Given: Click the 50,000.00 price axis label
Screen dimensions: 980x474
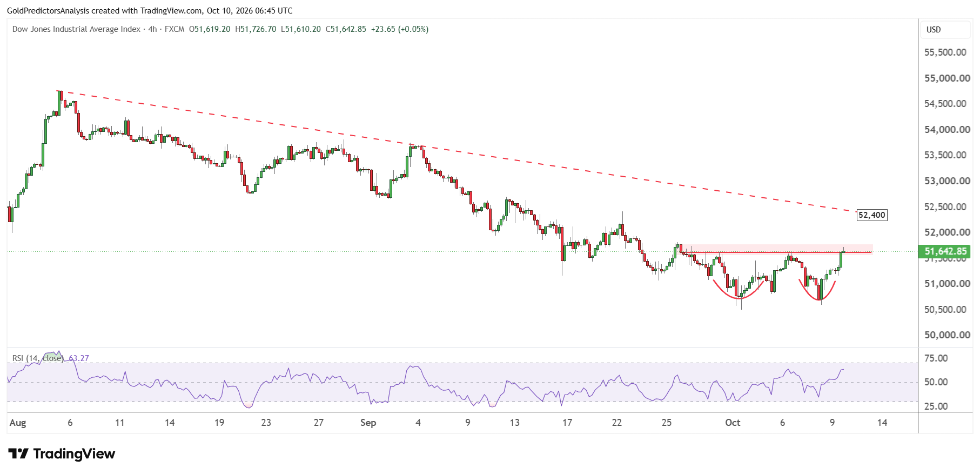Looking at the screenshot, I should click(x=947, y=335).
